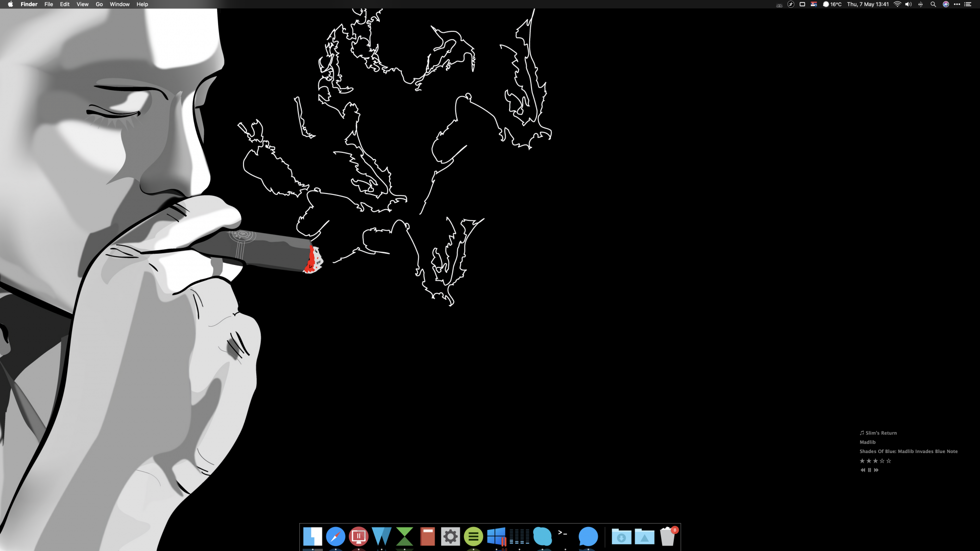This screenshot has width=980, height=551.
Task: Launch the Windows logo virtual machine app
Action: point(496,536)
